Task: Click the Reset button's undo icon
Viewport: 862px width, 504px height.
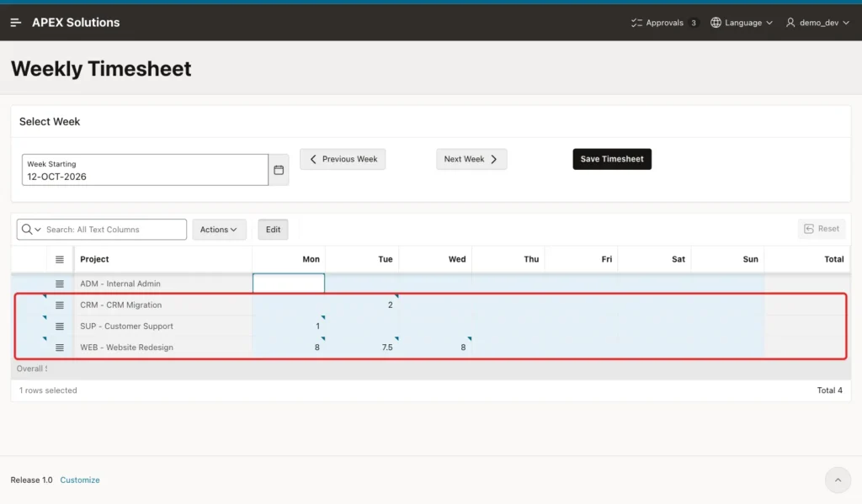Action: [809, 229]
